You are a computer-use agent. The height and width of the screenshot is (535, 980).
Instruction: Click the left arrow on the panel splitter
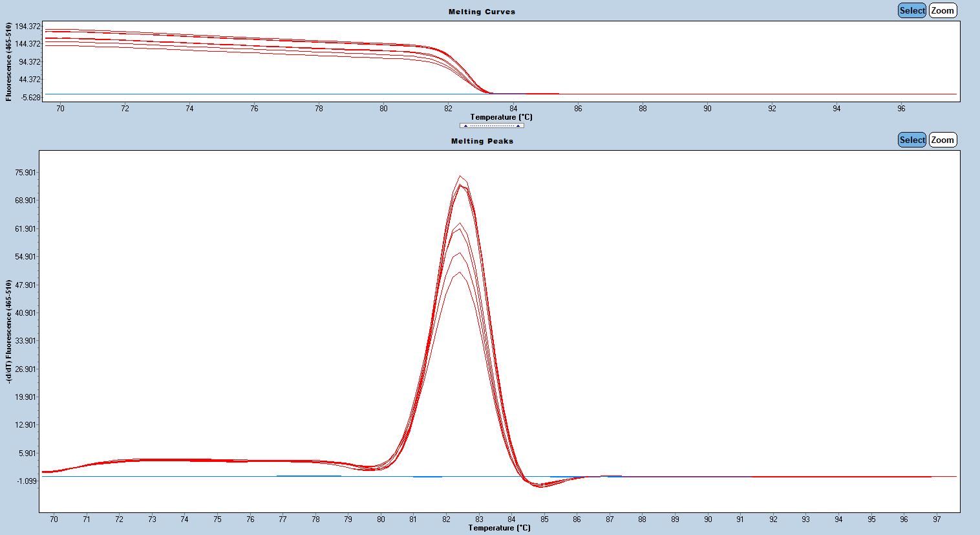coord(465,126)
